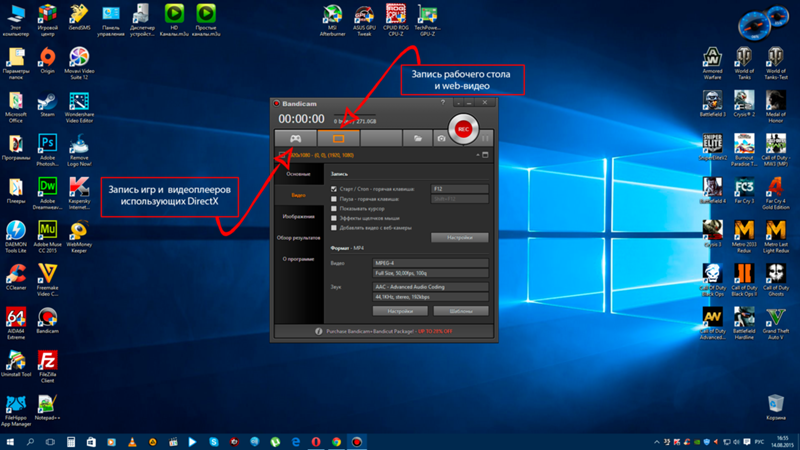The image size is (800, 450).
Task: Select the Корзина recycle bin icon
Action: 776,407
